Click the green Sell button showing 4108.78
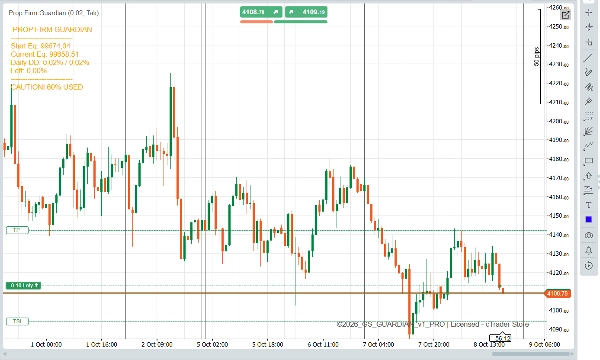Viewport: 600px width, 360px height. click(261, 12)
